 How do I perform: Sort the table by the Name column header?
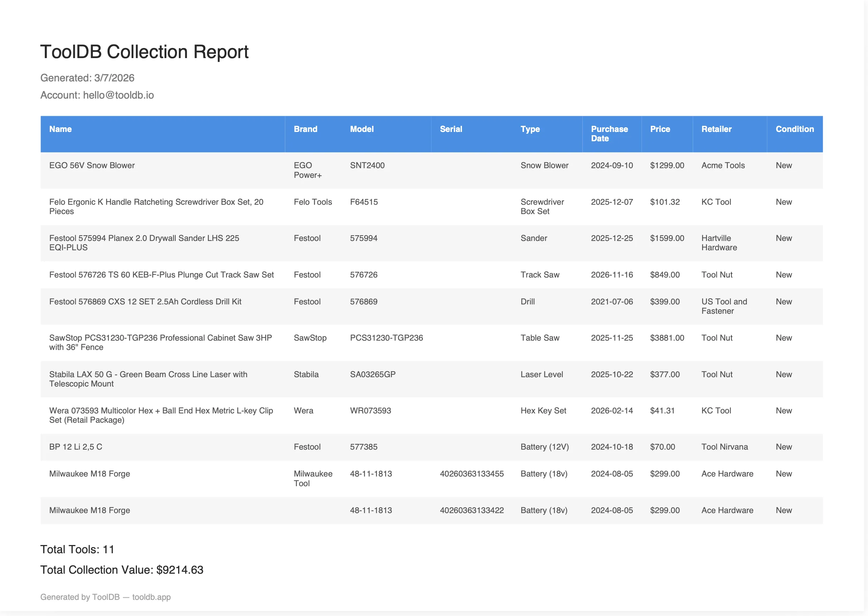pyautogui.click(x=61, y=129)
